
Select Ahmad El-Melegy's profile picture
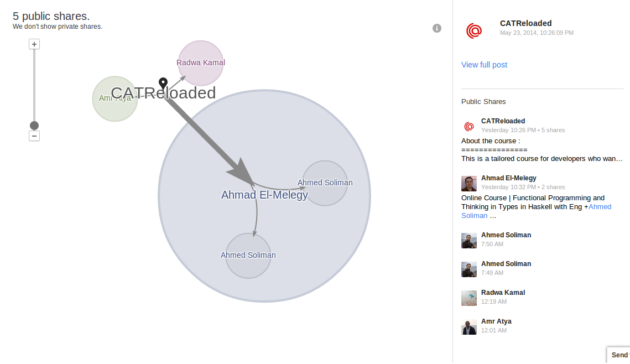pyautogui.click(x=469, y=184)
